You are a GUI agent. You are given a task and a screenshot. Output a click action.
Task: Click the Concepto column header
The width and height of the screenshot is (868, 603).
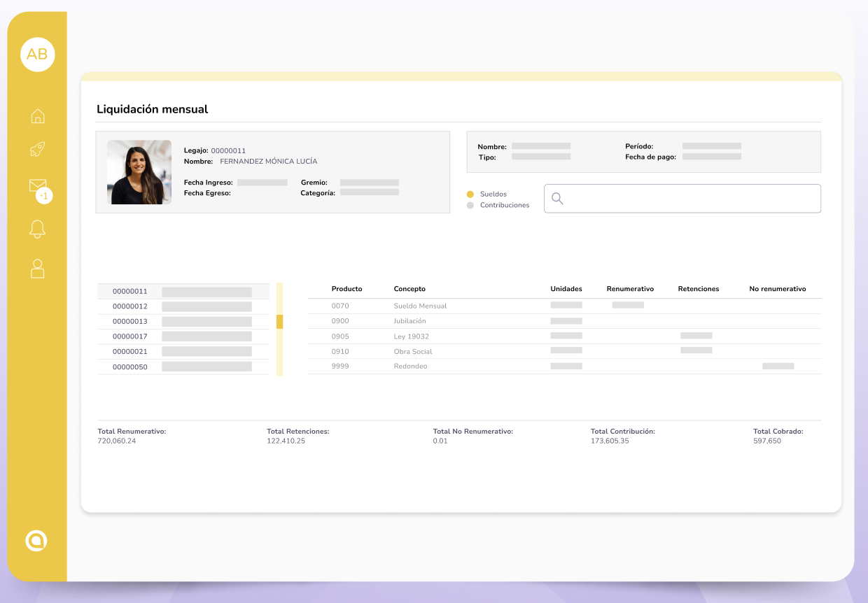tap(409, 289)
